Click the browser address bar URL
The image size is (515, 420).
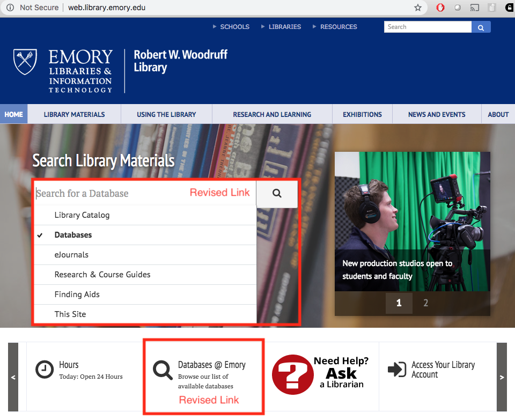[107, 8]
